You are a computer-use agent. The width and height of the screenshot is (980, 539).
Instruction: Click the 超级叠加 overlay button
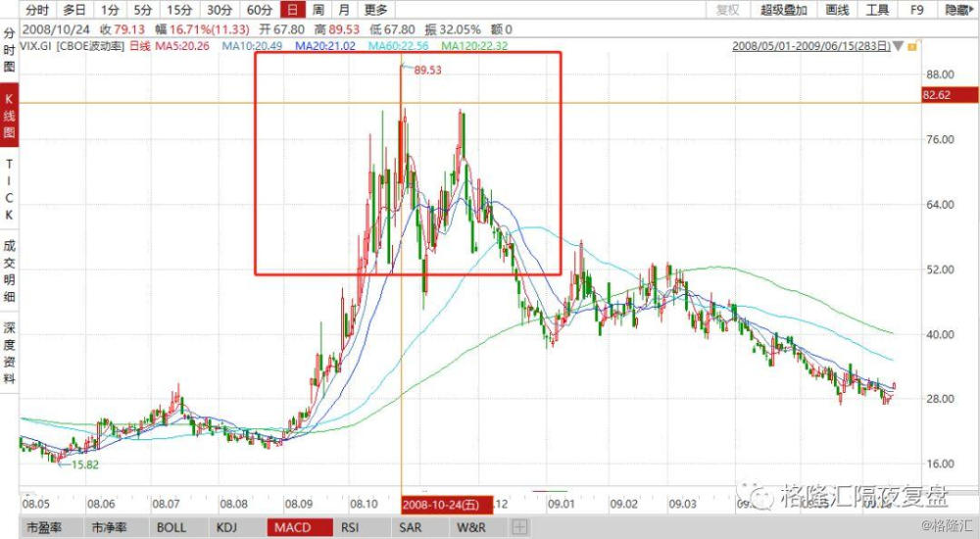[783, 10]
